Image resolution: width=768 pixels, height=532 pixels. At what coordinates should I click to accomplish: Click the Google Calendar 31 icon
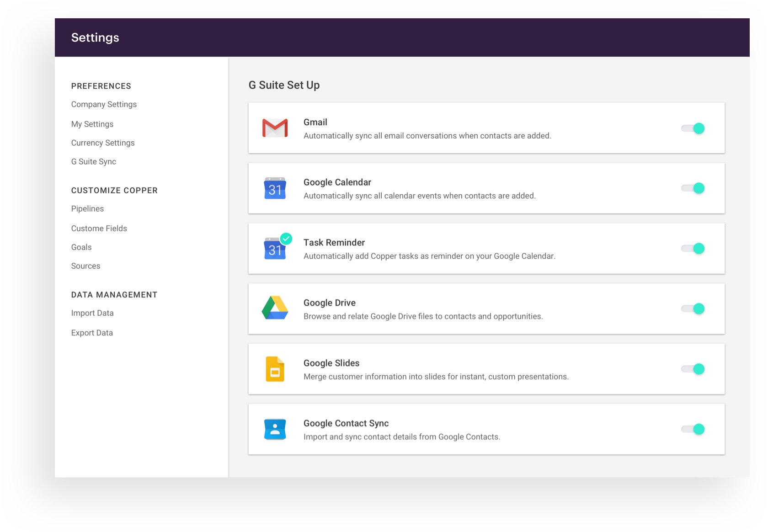coord(275,188)
